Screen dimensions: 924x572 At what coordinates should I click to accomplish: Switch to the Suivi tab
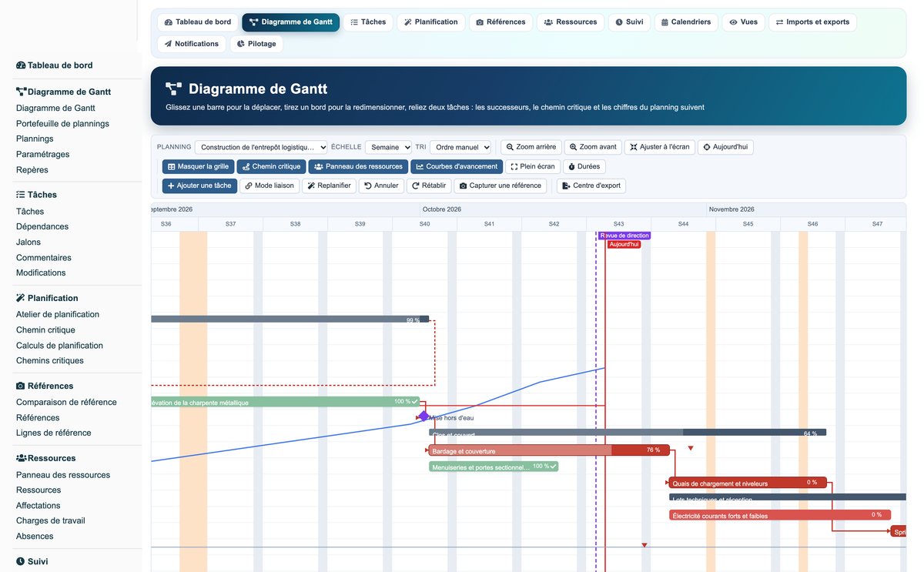pos(629,22)
